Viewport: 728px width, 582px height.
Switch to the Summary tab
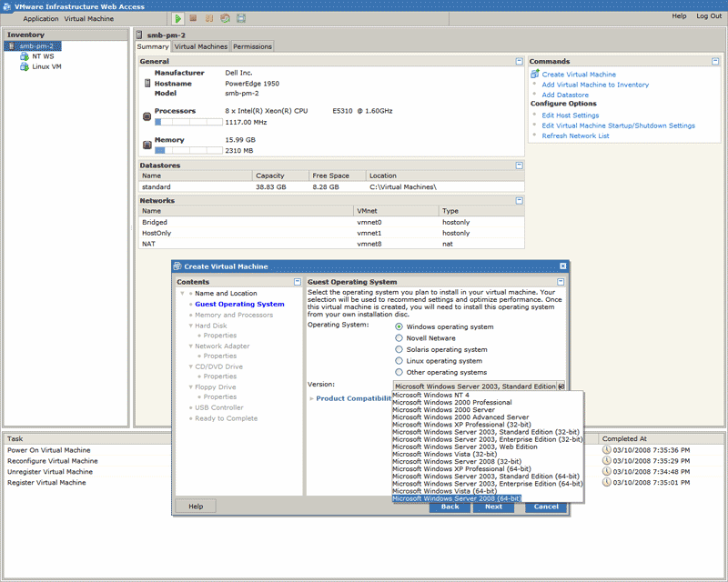click(x=153, y=46)
